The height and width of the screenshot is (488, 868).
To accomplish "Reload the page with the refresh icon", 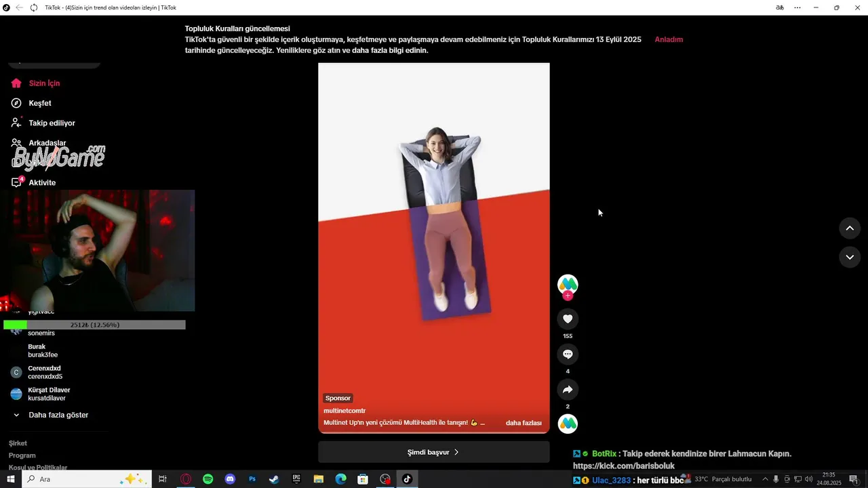I will (x=34, y=7).
